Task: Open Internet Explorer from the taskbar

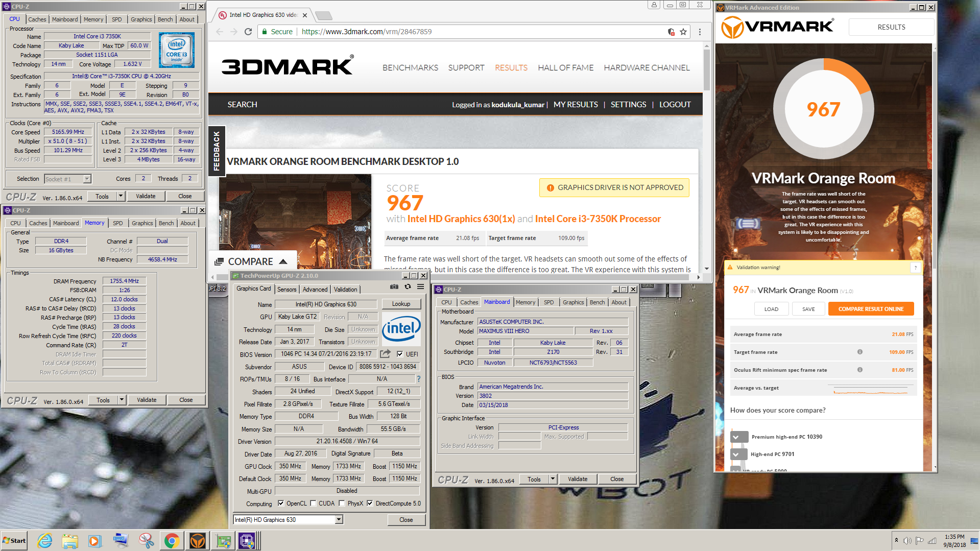Action: (x=44, y=541)
